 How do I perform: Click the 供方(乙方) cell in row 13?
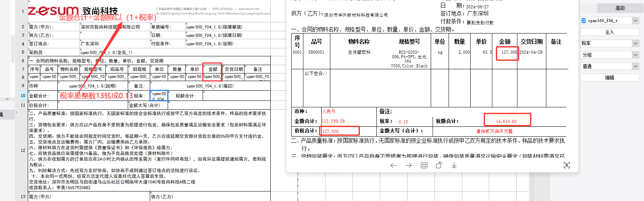pyautogui.click(x=210, y=196)
